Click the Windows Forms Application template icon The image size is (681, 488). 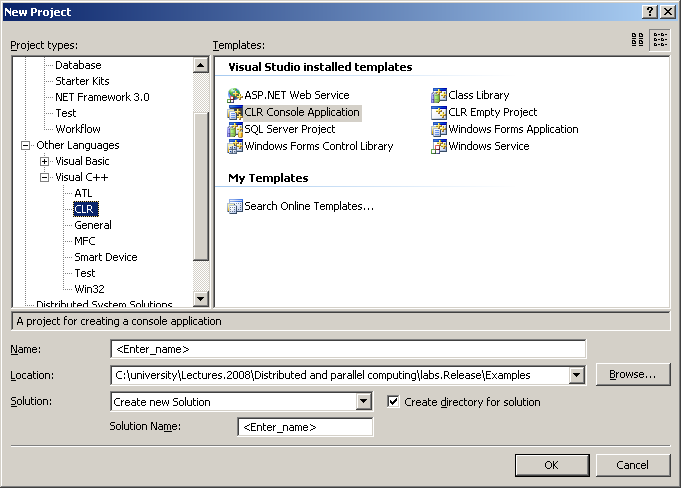point(439,129)
